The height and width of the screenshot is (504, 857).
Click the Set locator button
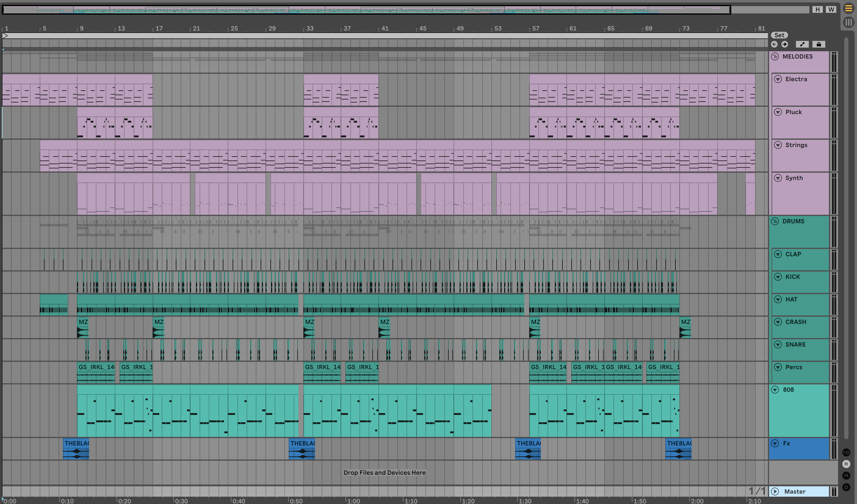tap(779, 35)
